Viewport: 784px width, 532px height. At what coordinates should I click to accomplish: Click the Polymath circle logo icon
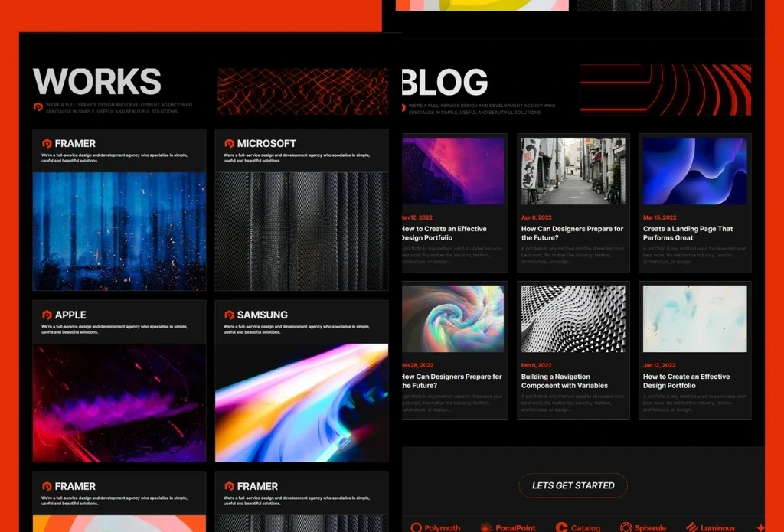coord(416,527)
